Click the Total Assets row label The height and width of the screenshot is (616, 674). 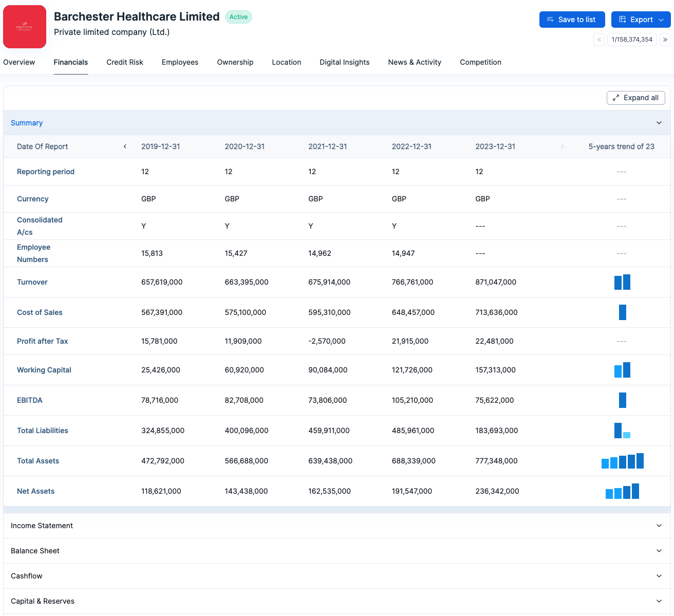coord(38,461)
